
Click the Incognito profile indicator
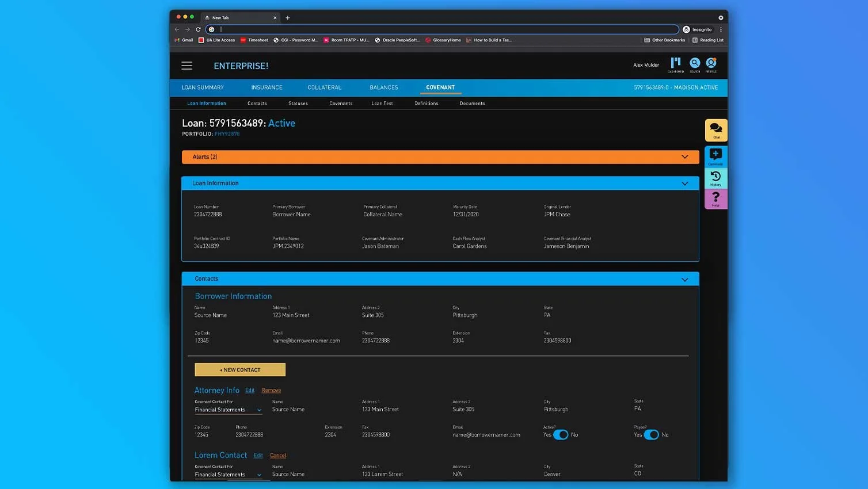pyautogui.click(x=697, y=29)
